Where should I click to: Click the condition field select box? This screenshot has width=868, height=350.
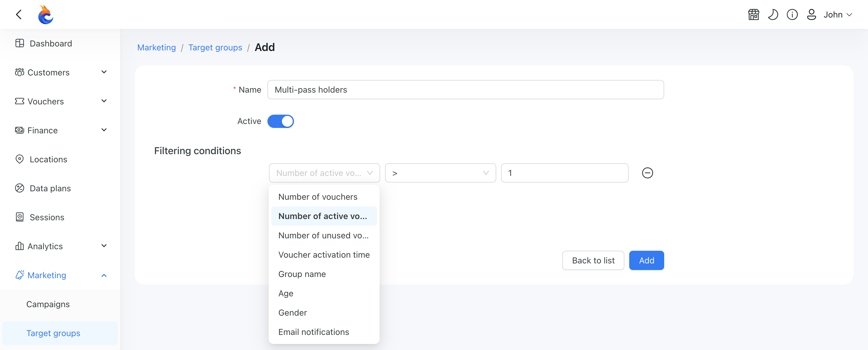(x=324, y=173)
